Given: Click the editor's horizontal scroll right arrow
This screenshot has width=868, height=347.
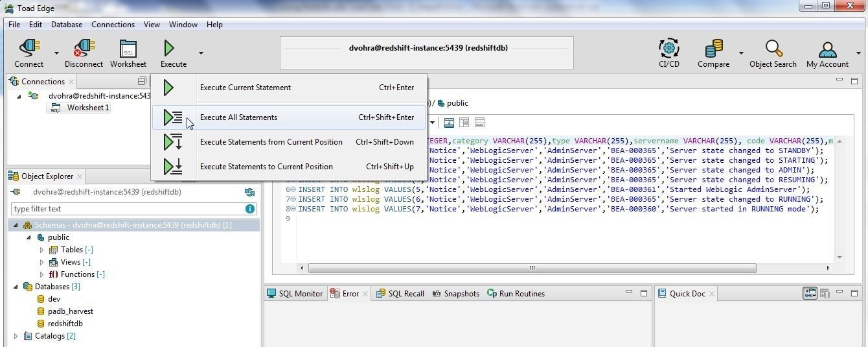Looking at the screenshot, I should tap(828, 268).
